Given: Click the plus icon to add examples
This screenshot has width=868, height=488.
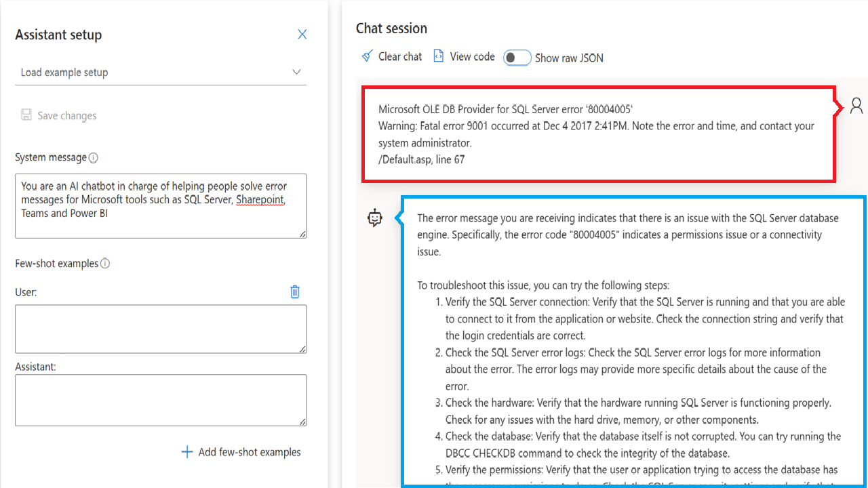Looking at the screenshot, I should pos(187,452).
